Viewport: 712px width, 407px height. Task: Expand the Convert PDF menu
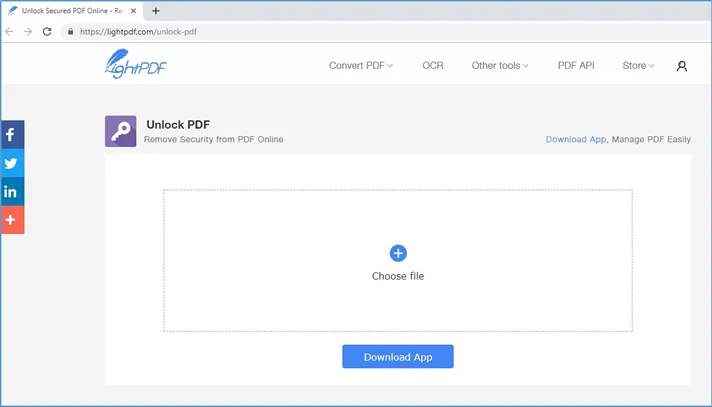coord(361,65)
